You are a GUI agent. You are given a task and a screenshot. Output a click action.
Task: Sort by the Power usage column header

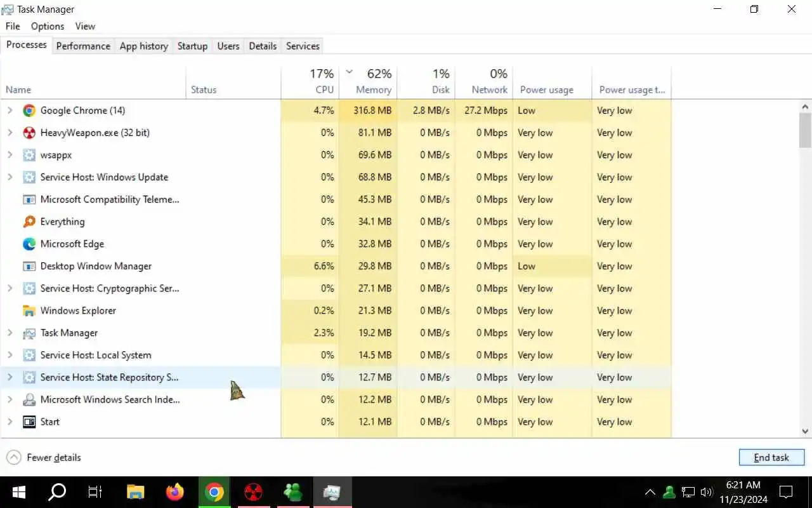(553, 81)
